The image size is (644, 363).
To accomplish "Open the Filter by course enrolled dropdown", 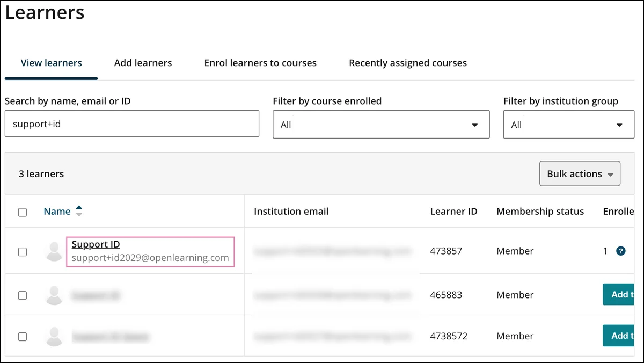I will tap(380, 125).
